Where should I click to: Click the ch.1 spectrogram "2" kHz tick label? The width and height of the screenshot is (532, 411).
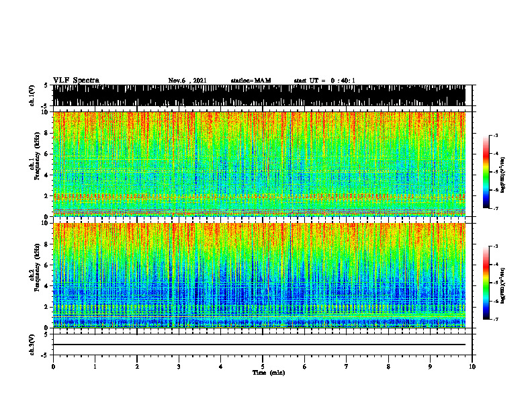[x=47, y=196]
